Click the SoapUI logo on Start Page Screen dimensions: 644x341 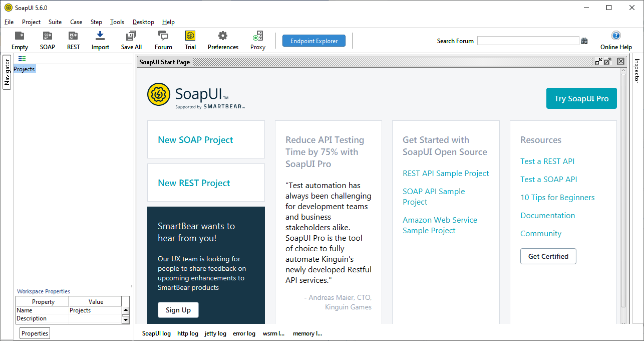[x=196, y=96]
